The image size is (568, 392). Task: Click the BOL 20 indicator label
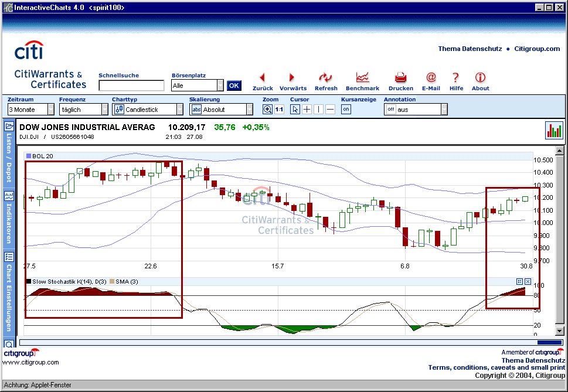pyautogui.click(x=42, y=156)
